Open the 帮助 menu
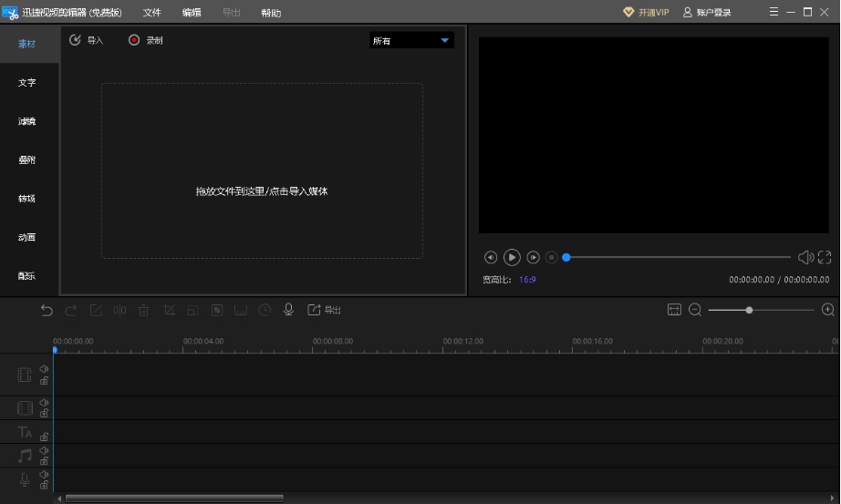The height and width of the screenshot is (504, 841). (271, 13)
